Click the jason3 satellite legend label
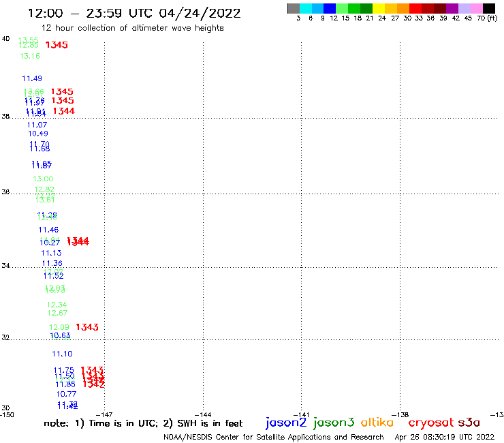 pyautogui.click(x=334, y=423)
